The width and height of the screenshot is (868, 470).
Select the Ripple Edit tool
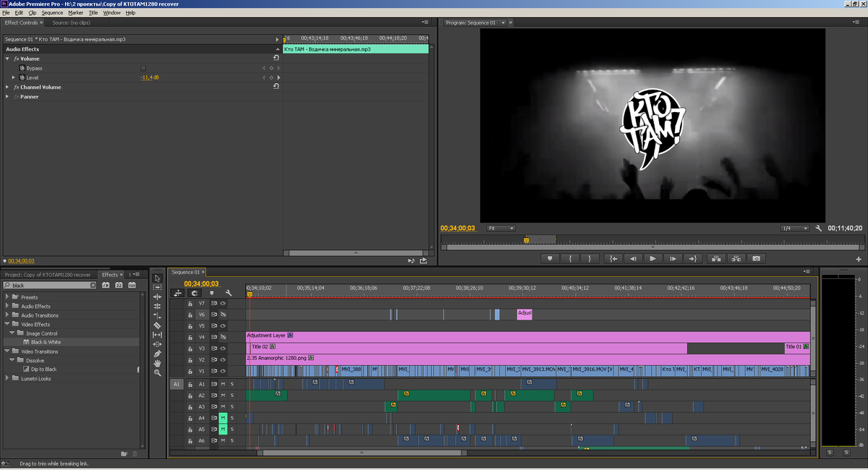point(157,297)
